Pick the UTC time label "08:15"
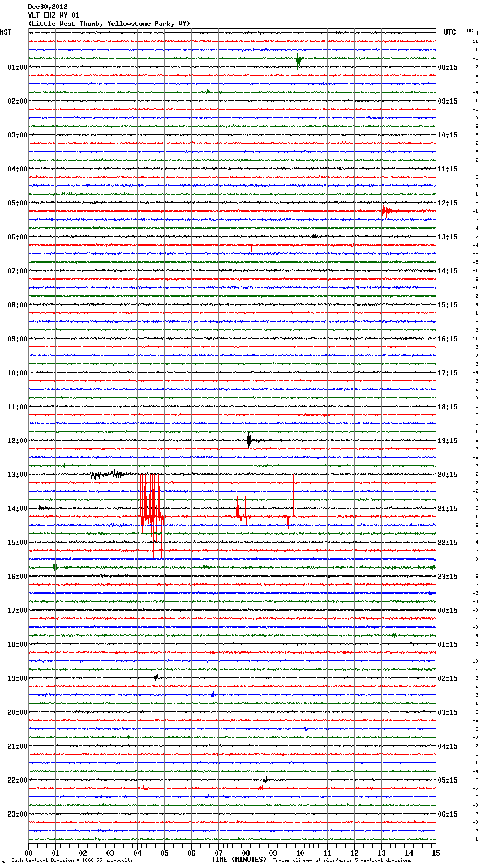The height and width of the screenshot is (868, 481). pyautogui.click(x=448, y=67)
